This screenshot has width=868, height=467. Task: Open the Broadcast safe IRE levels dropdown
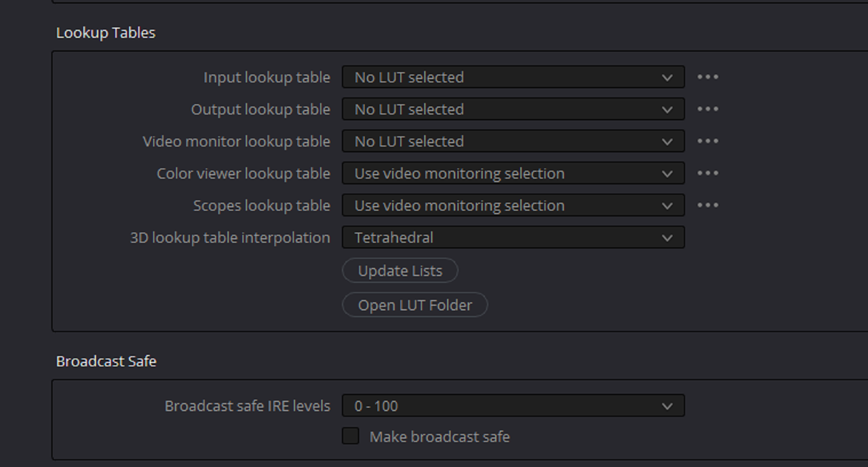click(x=513, y=406)
